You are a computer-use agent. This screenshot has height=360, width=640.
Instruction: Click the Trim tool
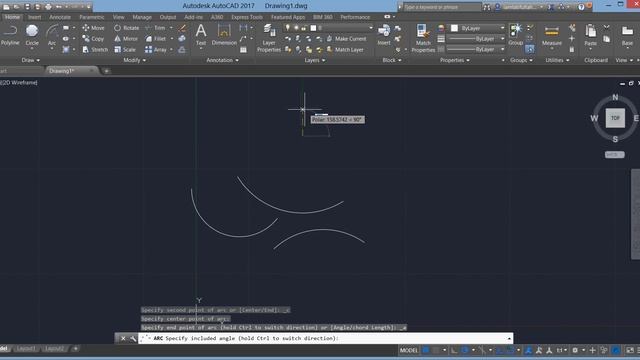pyautogui.click(x=156, y=28)
